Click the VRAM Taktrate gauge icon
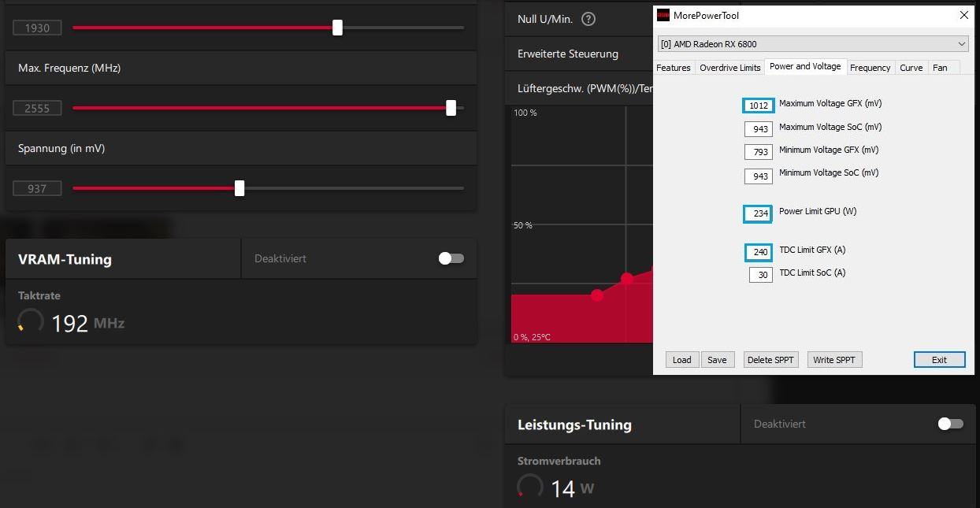The height and width of the screenshot is (508, 980). click(x=31, y=321)
